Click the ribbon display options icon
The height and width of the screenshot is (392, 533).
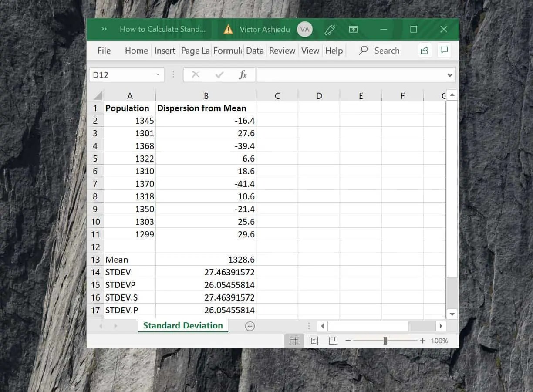tap(353, 29)
